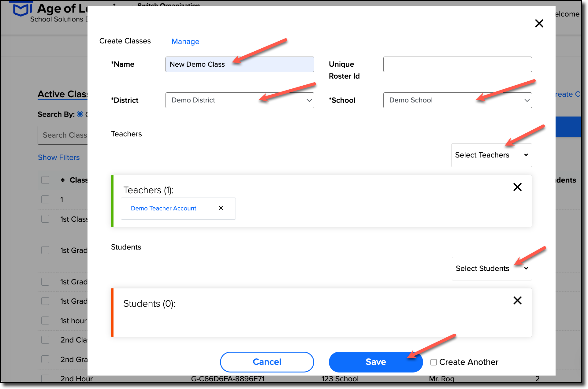Viewport: 588px width, 389px height.
Task: Click the Search Class field
Action: point(63,135)
